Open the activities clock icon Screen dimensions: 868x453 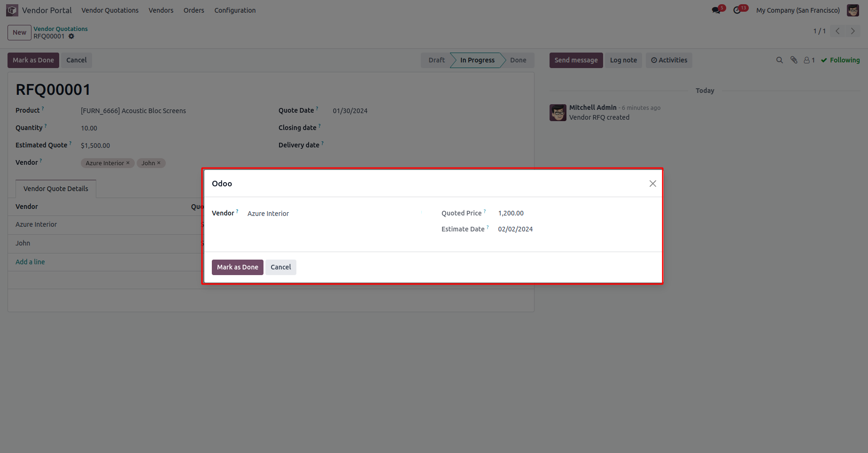(737, 10)
